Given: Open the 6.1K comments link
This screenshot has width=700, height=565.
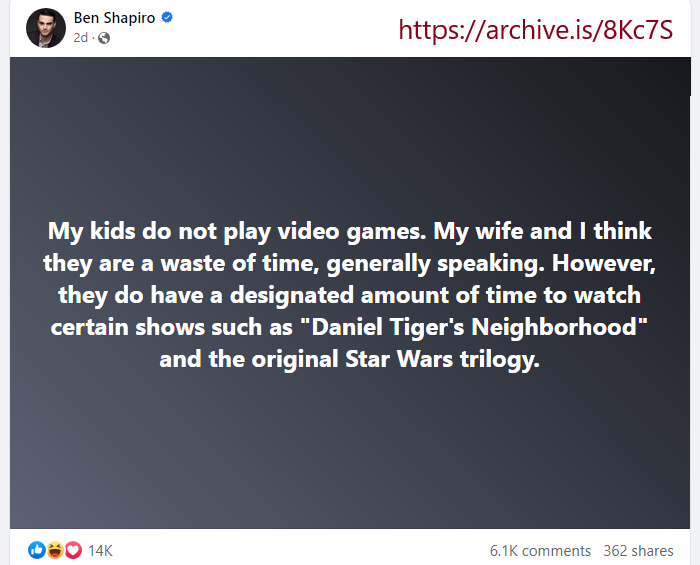Looking at the screenshot, I should [540, 551].
